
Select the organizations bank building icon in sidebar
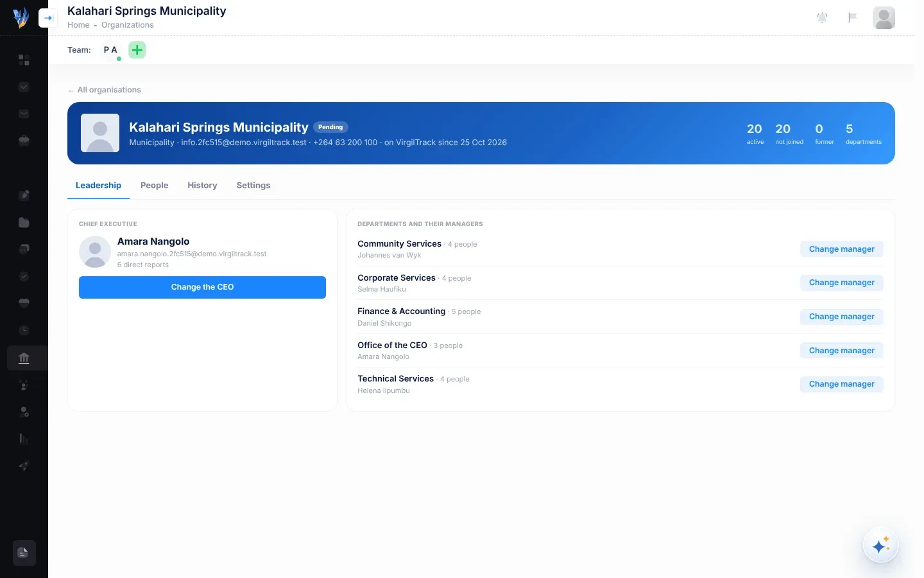(24, 358)
